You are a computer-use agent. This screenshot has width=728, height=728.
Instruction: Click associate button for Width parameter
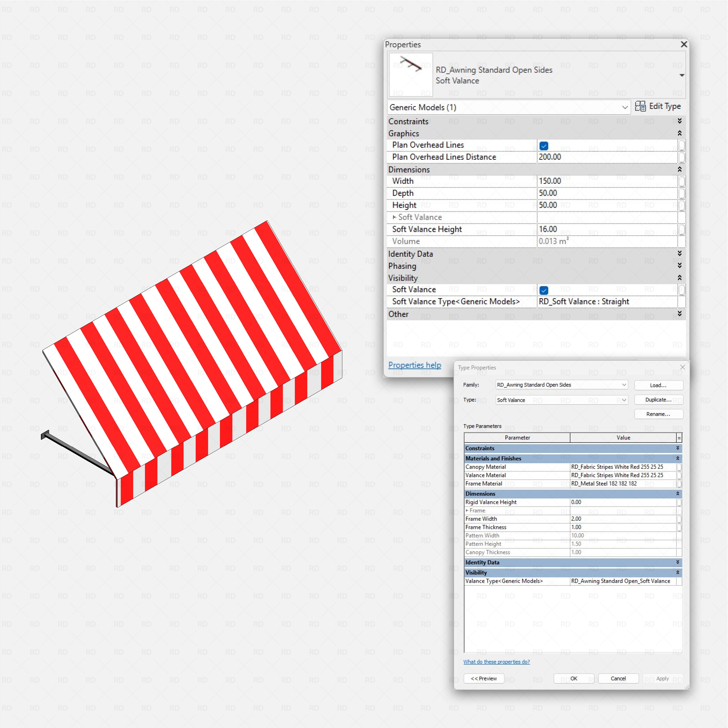pyautogui.click(x=681, y=181)
